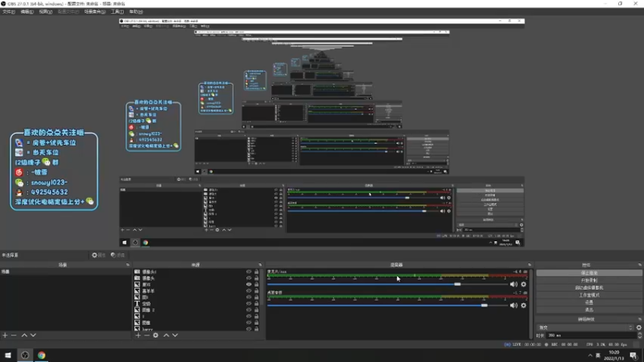Image resolution: width=644 pixels, height=362 pixels.
Task: Open the 渐变 transition type dropdown
Action: pos(585,327)
